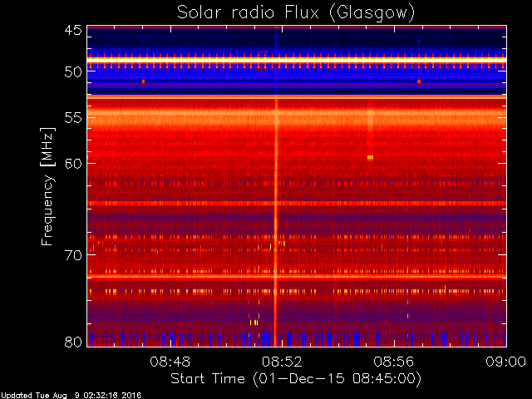This screenshot has height=399, width=532.
Task: Click the 80 frequency tick label
Action: pyautogui.click(x=73, y=342)
